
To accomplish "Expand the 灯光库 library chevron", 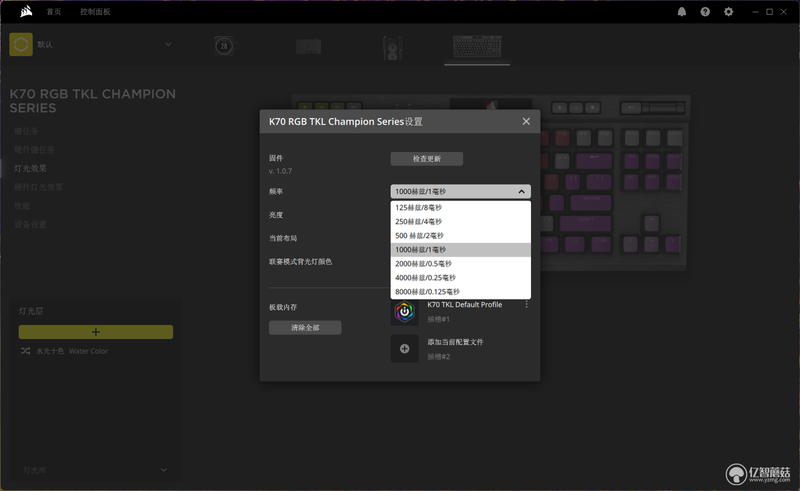I will click(x=164, y=470).
